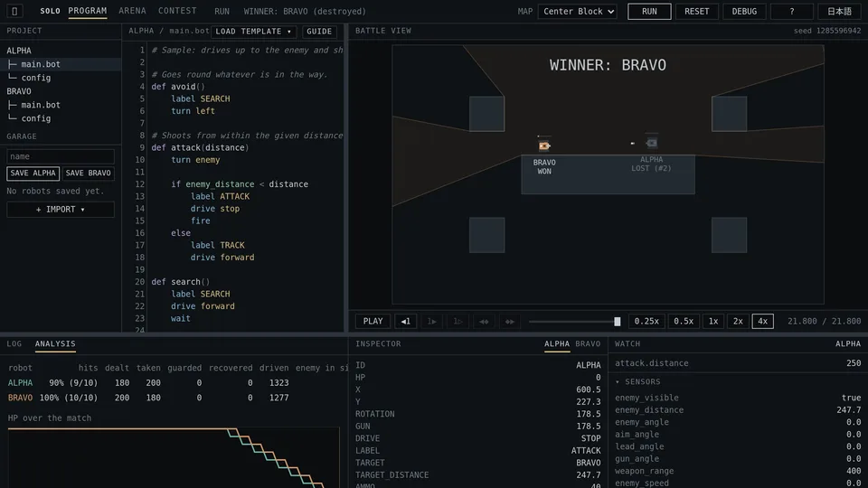The height and width of the screenshot is (488, 868).
Task: Click the hollow step-forward playback icon
Action: (x=458, y=321)
